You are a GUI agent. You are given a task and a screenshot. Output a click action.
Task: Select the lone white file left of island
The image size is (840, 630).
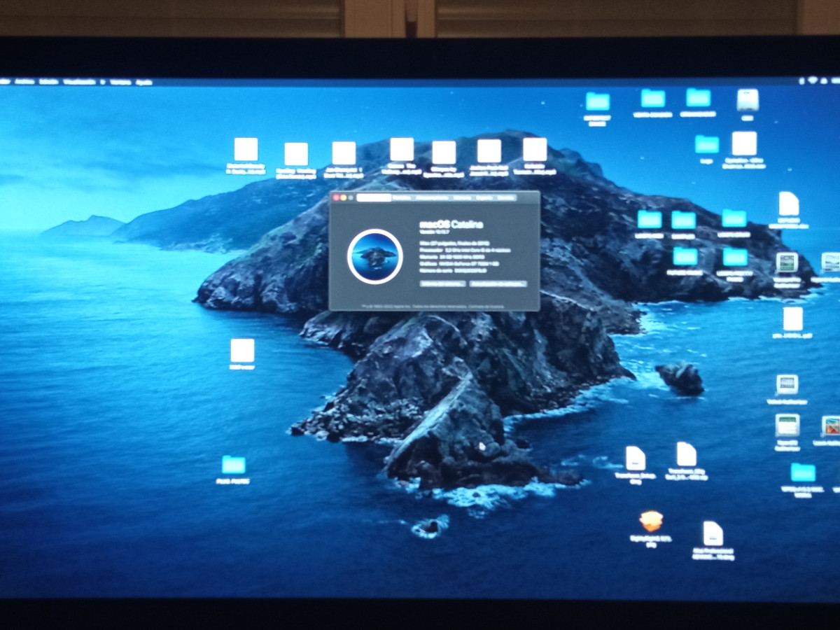tap(242, 351)
